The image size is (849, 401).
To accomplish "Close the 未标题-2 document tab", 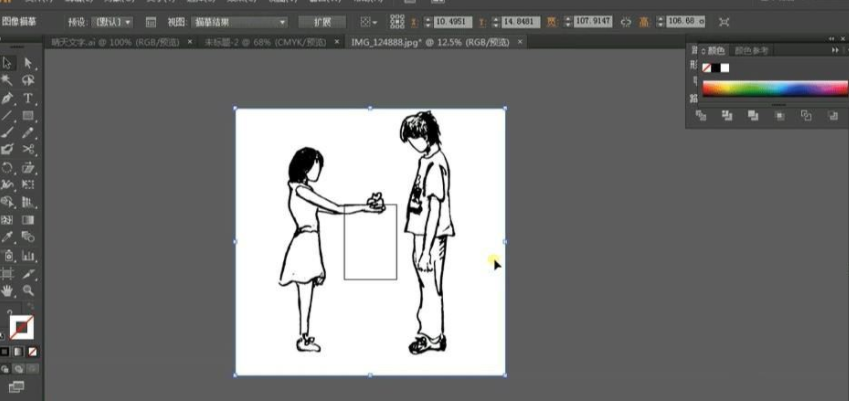I will click(x=336, y=42).
